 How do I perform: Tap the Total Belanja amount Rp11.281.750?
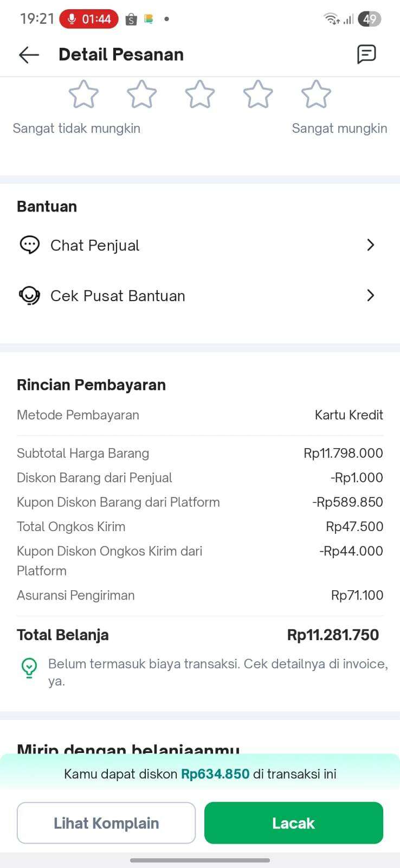click(333, 635)
